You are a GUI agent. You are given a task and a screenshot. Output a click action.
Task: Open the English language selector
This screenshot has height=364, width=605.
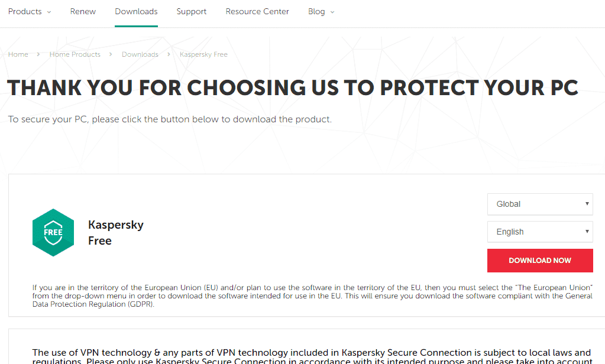[539, 231]
